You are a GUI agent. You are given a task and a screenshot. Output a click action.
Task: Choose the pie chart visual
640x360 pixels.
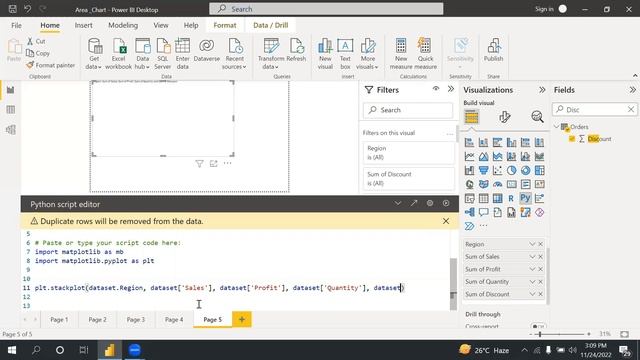511,171
